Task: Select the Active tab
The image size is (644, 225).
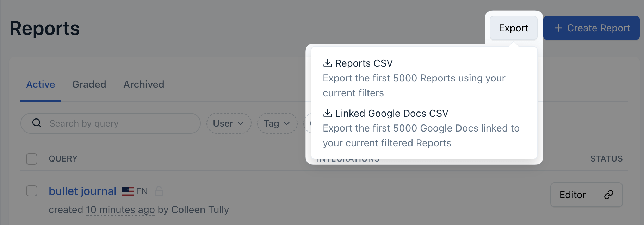Action: coord(41,84)
